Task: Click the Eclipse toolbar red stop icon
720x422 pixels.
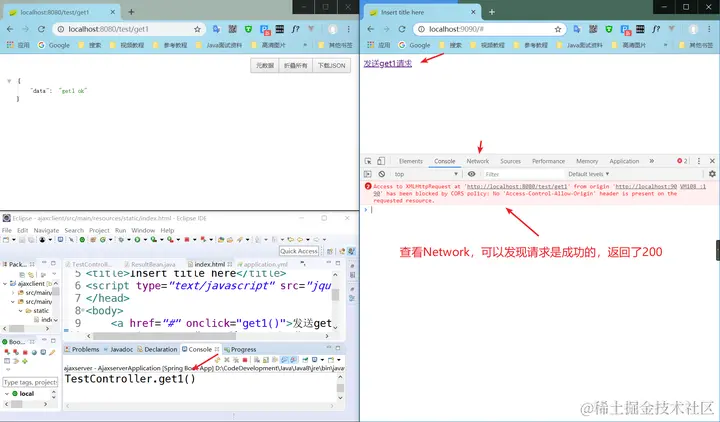Action: 187,239
